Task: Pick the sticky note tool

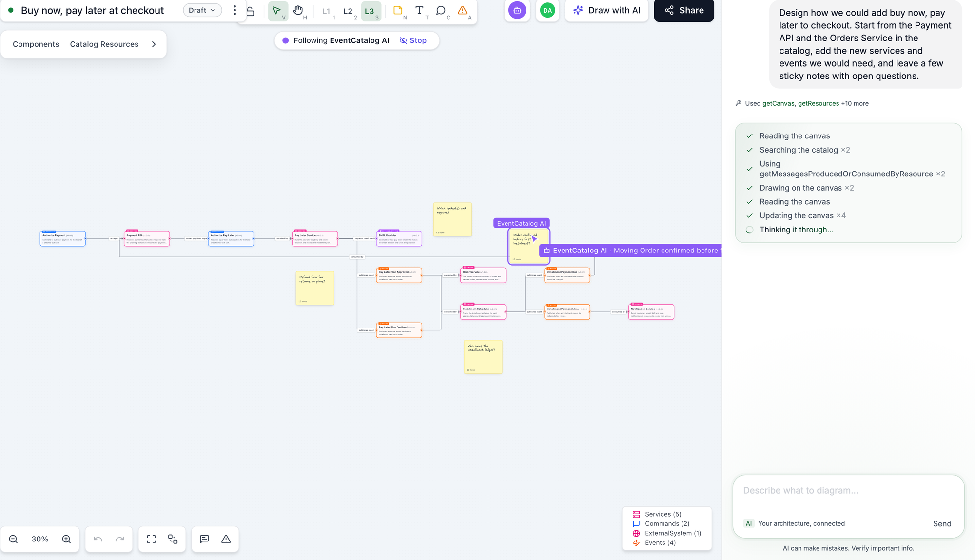Action: click(398, 11)
